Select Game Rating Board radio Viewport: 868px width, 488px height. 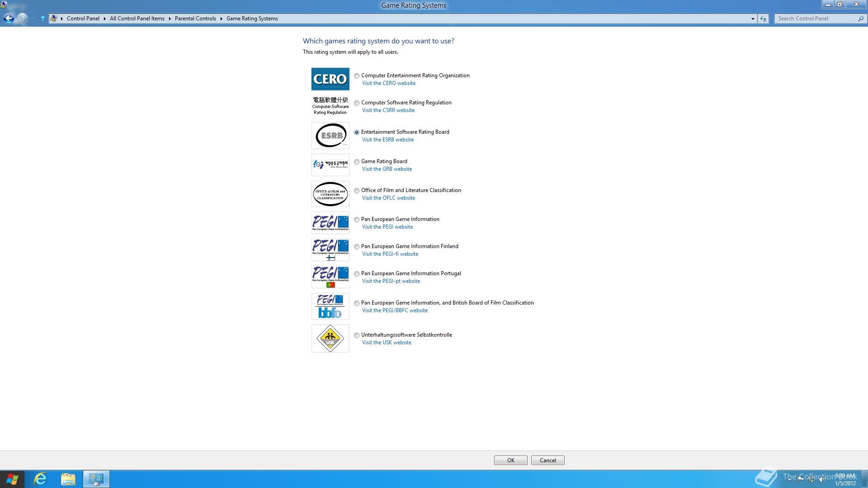point(357,162)
